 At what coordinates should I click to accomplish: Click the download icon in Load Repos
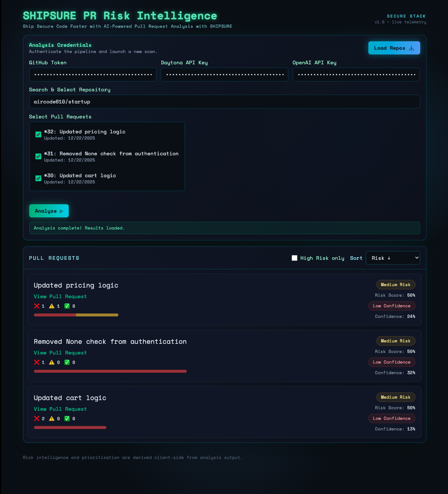pos(411,48)
